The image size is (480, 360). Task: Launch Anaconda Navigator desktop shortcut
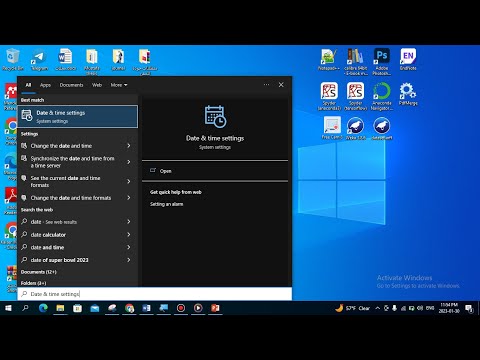pos(382,97)
